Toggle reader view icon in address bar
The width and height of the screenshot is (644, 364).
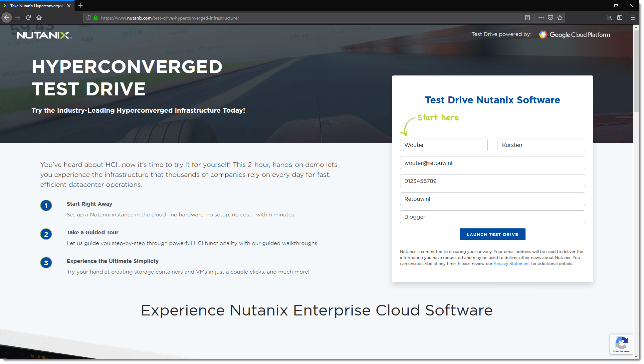528,18
